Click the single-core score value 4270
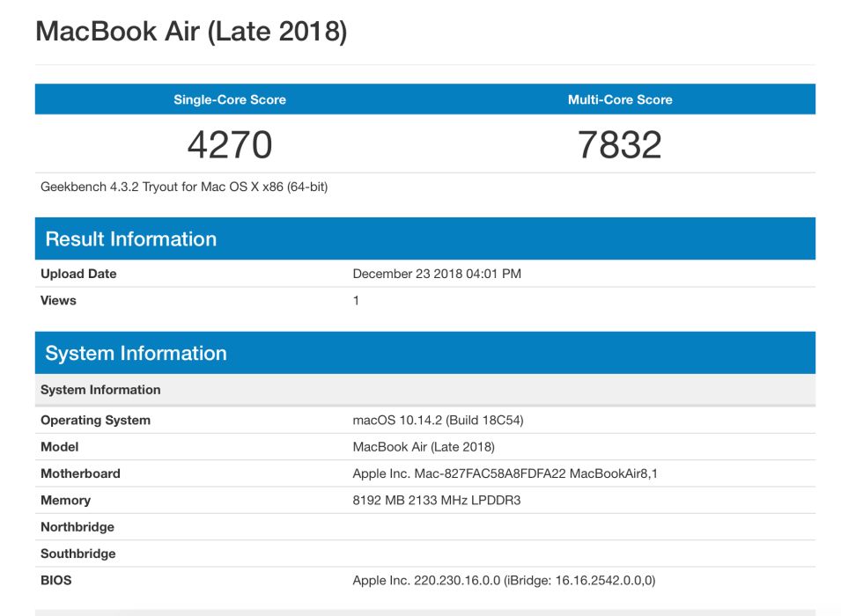The image size is (841, 616). point(230,144)
